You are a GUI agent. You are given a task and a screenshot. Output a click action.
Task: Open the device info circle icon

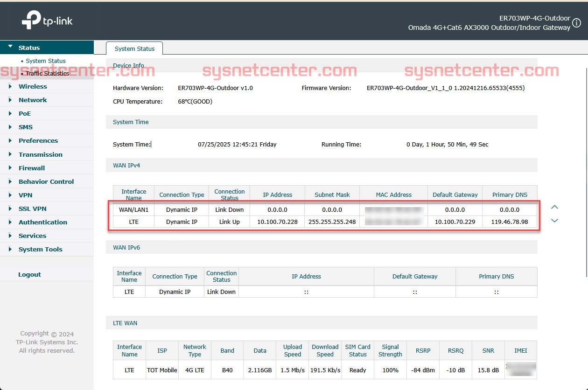coord(577,23)
